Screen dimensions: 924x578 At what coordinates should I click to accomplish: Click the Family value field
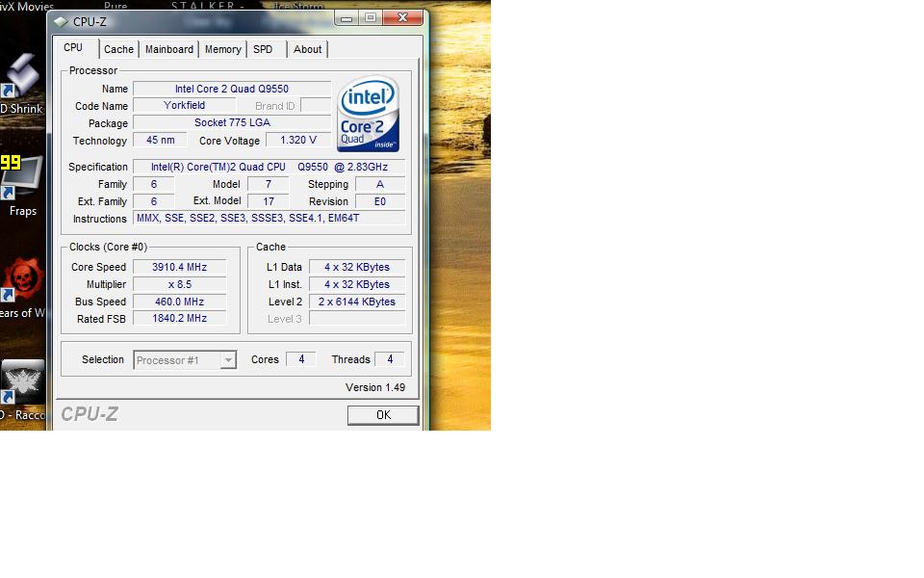point(154,185)
